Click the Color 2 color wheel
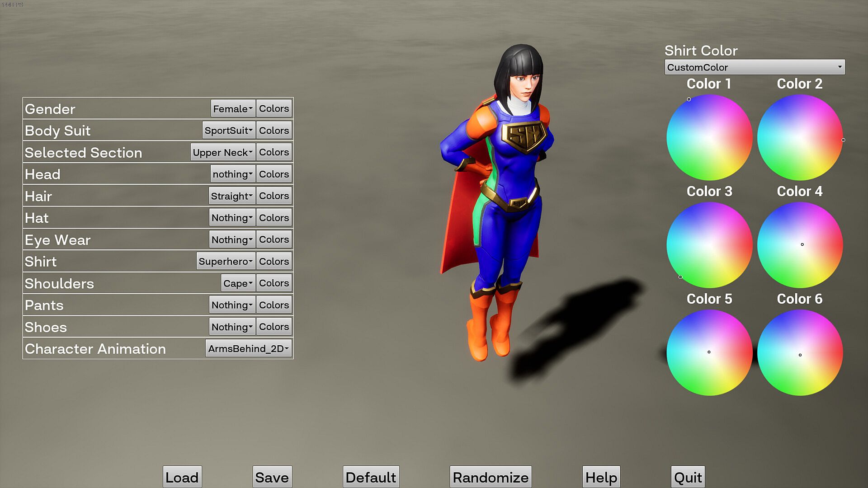 click(799, 137)
